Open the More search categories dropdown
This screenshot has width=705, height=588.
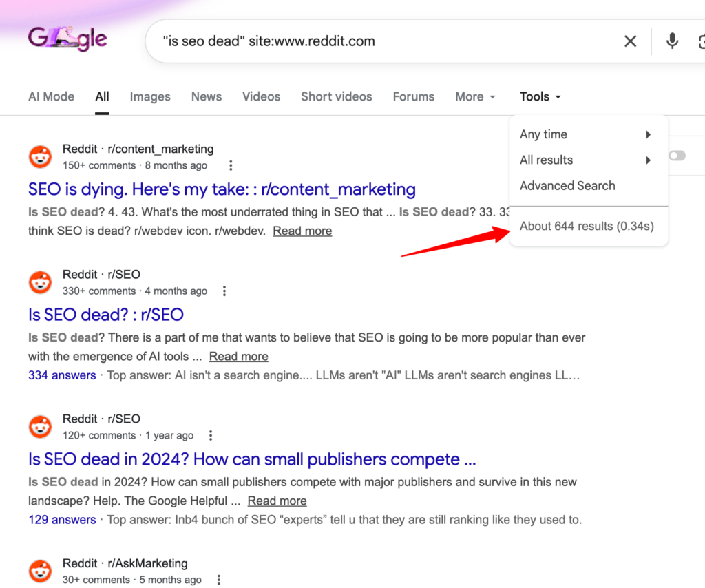(x=474, y=96)
